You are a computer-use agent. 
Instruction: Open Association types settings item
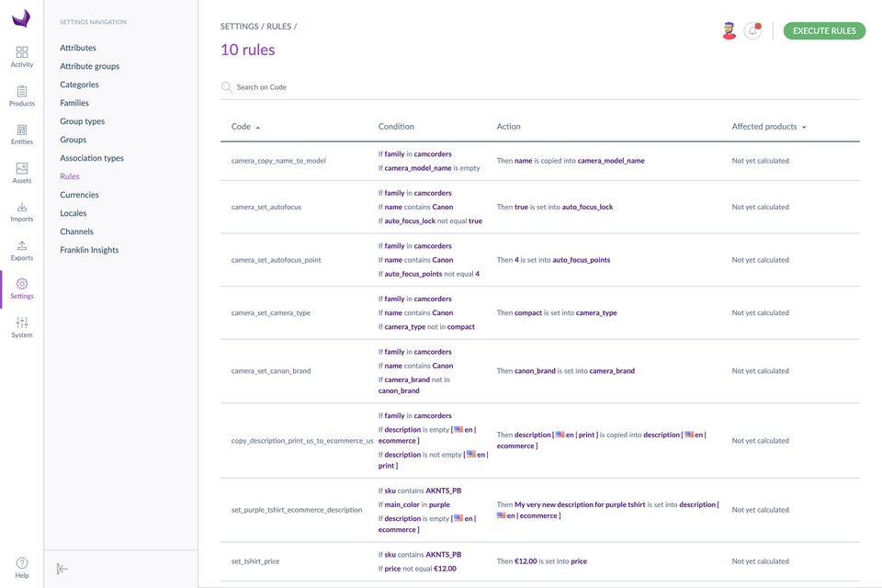coord(91,158)
